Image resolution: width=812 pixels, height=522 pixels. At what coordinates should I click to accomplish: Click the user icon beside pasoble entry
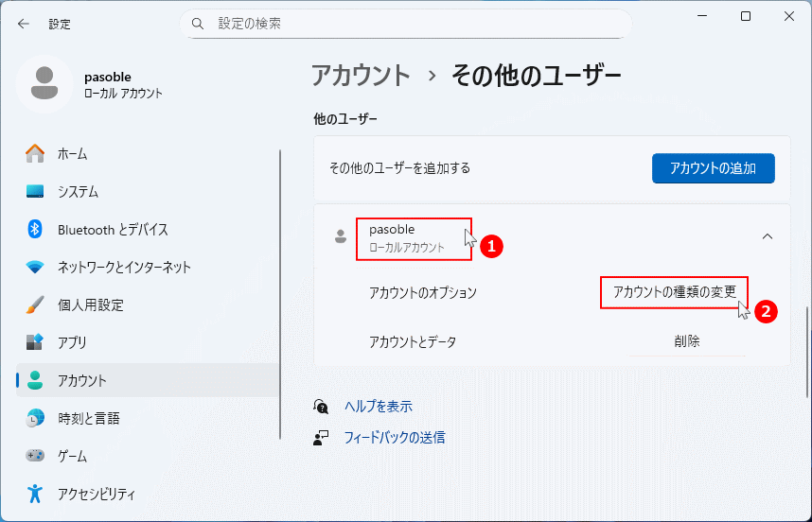click(341, 237)
